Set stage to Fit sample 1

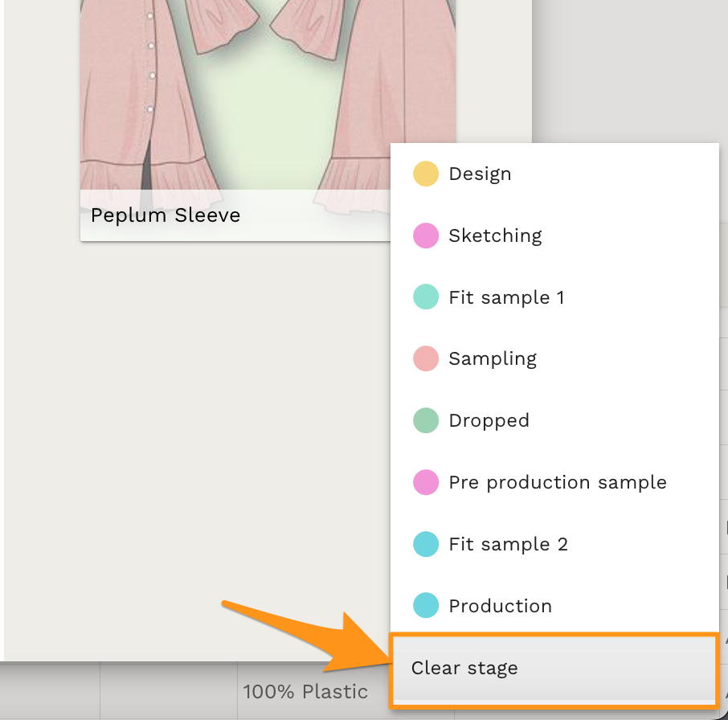tap(506, 298)
